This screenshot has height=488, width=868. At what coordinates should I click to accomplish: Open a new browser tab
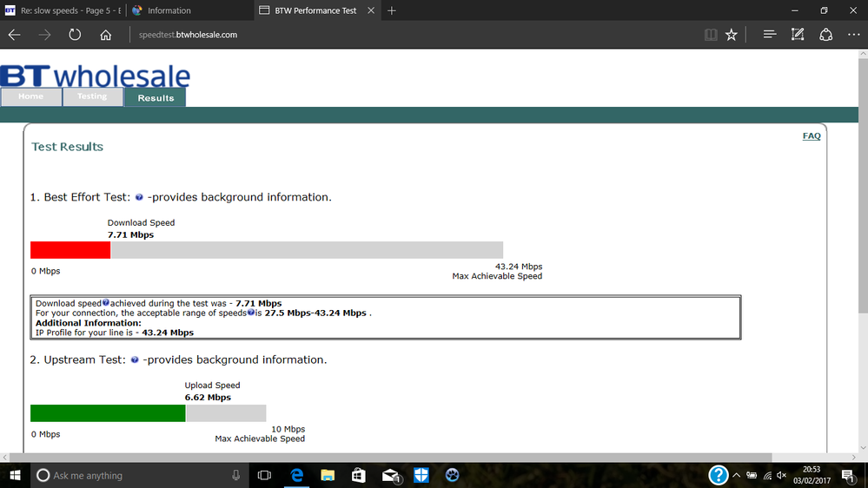point(392,10)
